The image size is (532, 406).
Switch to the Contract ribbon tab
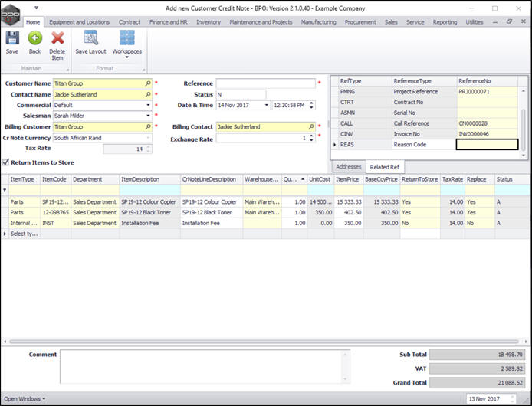(130, 22)
